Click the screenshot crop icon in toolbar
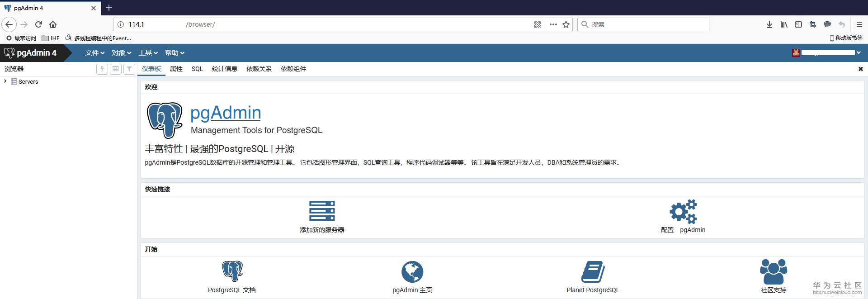868x299 pixels. pos(813,24)
